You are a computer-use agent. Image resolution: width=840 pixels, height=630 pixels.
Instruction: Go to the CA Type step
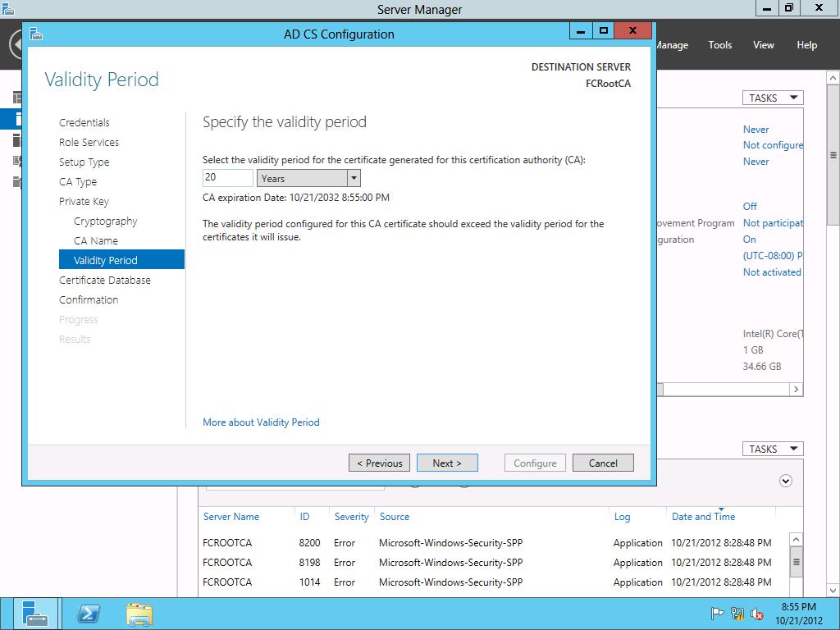pos(78,181)
